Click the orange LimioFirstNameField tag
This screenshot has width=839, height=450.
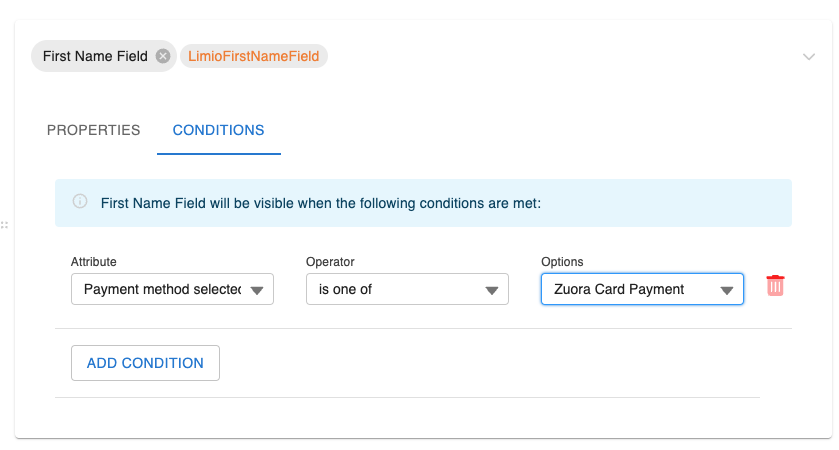click(x=254, y=57)
